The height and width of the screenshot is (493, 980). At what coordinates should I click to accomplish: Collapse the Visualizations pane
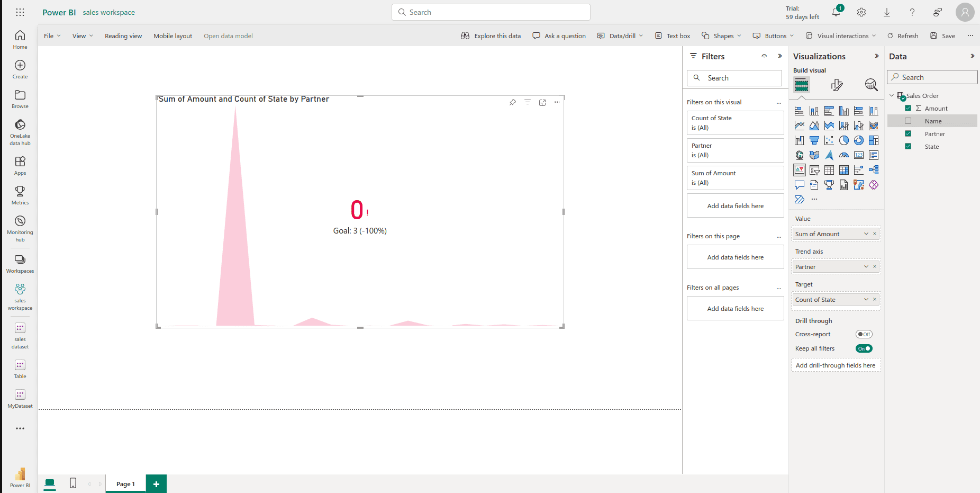pos(877,56)
